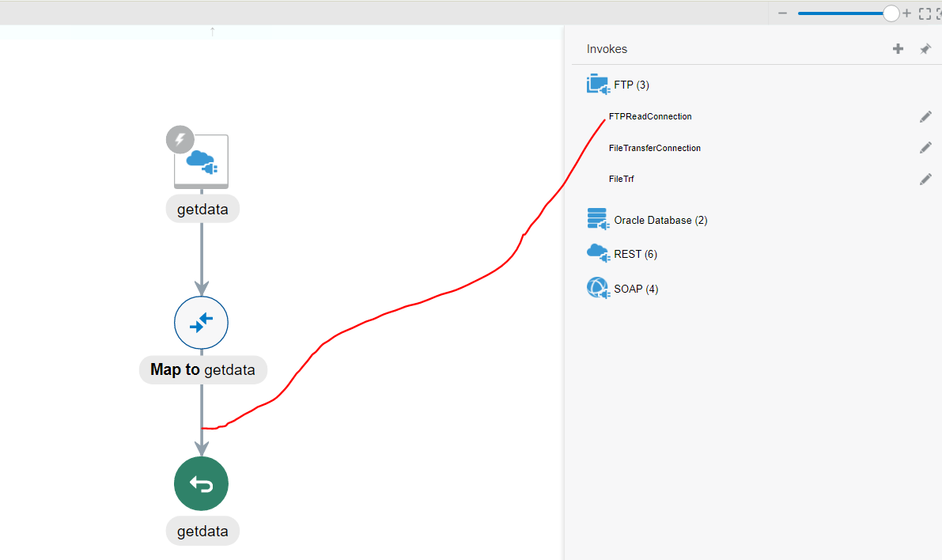Click the Map to getdata label
Viewport: 942px width, 560px height.
[202, 369]
